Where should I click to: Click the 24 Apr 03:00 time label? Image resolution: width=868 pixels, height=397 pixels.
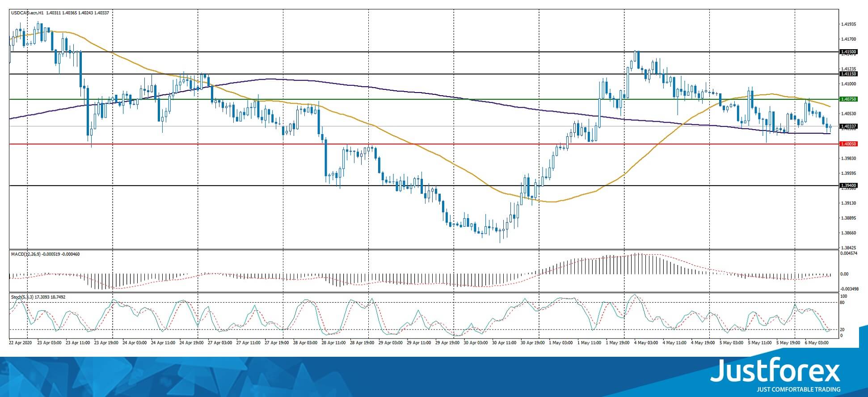pyautogui.click(x=135, y=343)
